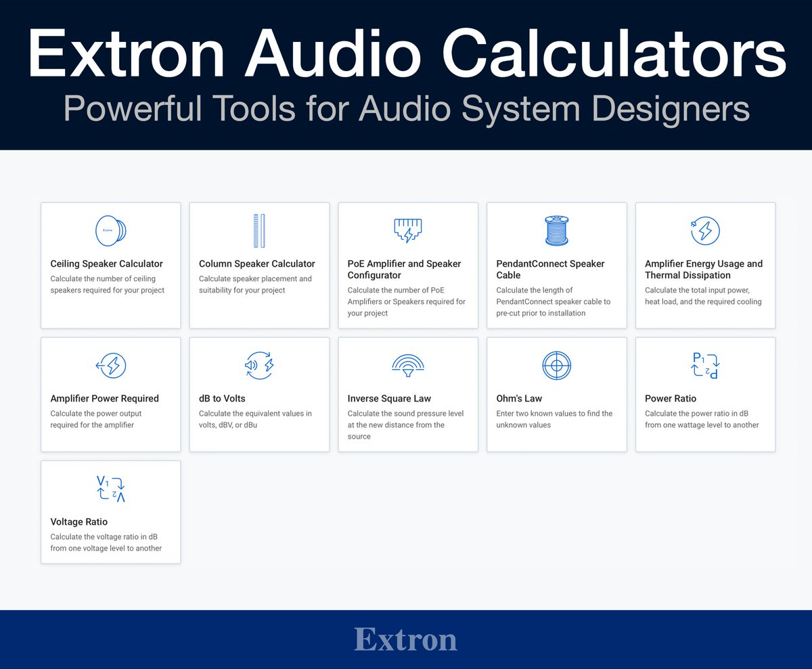The width and height of the screenshot is (812, 669).
Task: Open the dB to Volts title link
Action: pyautogui.click(x=223, y=399)
